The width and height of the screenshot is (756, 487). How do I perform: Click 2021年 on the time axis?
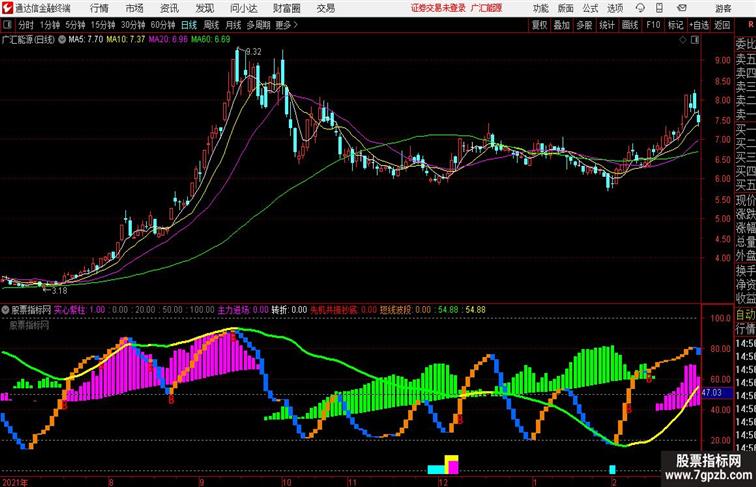[15, 482]
